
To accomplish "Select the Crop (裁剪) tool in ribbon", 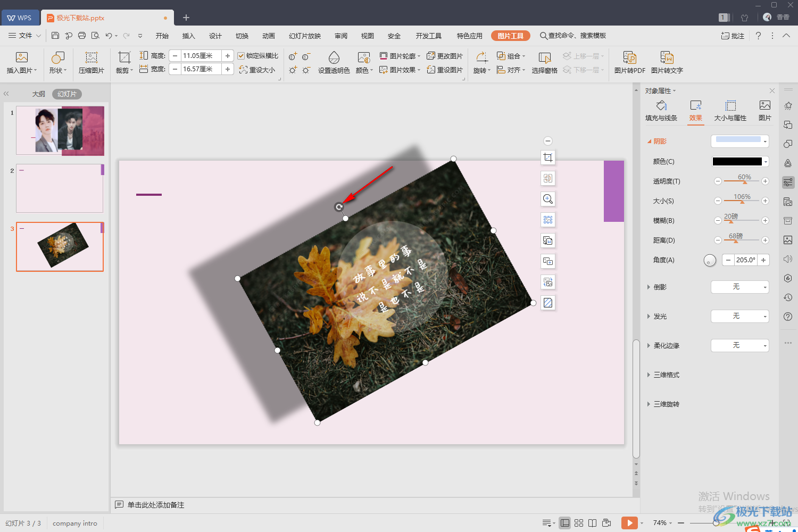I will coord(124,57).
